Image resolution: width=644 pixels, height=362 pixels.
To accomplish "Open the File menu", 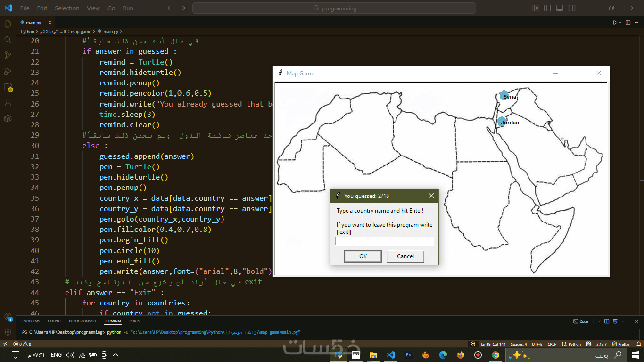I will pyautogui.click(x=25, y=8).
